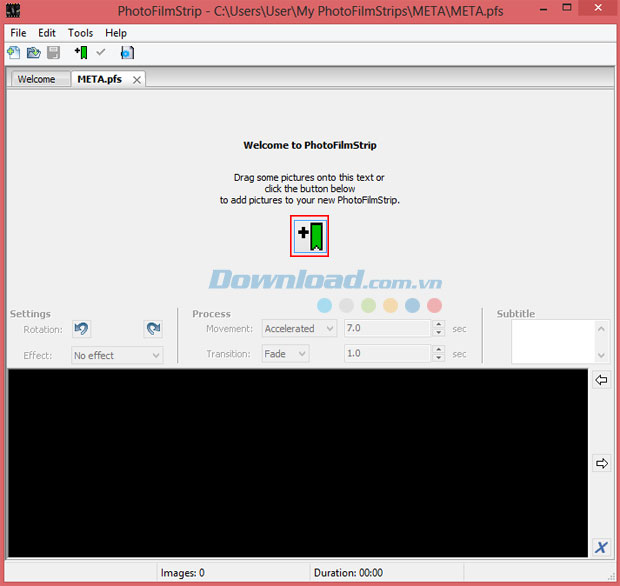Switch to the Welcome tab
This screenshot has width=620, height=586.
tap(40, 79)
